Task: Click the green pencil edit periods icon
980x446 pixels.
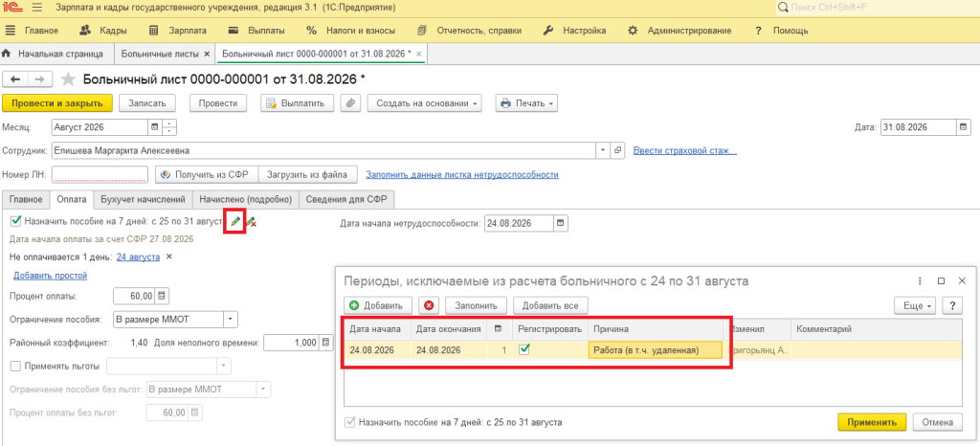Action: pos(234,222)
